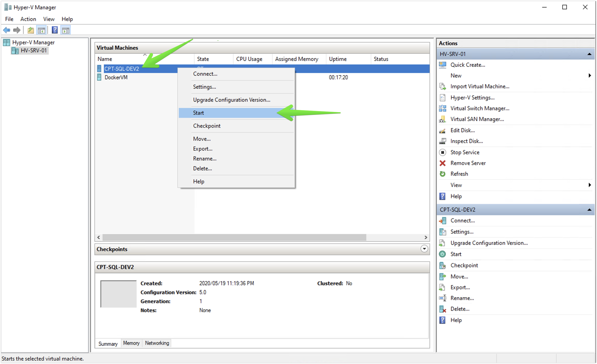Sort by the CPU Usage column header

[x=253, y=59]
